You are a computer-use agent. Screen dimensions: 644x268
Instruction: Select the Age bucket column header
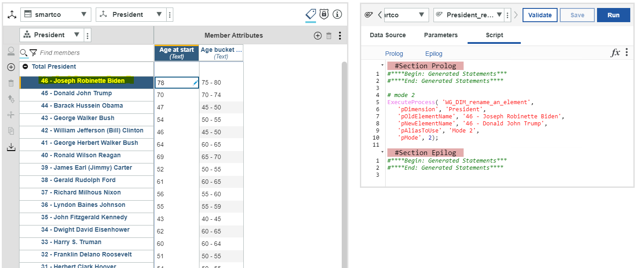click(221, 53)
